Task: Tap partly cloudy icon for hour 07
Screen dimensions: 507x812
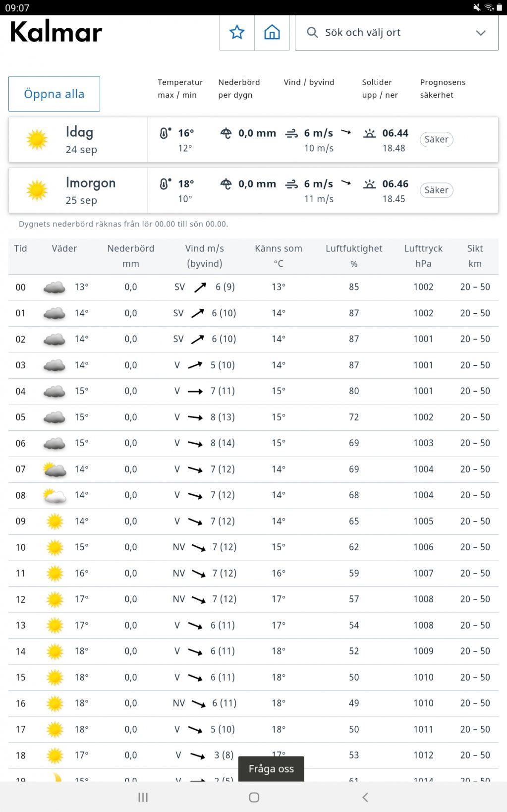Action: [55, 469]
